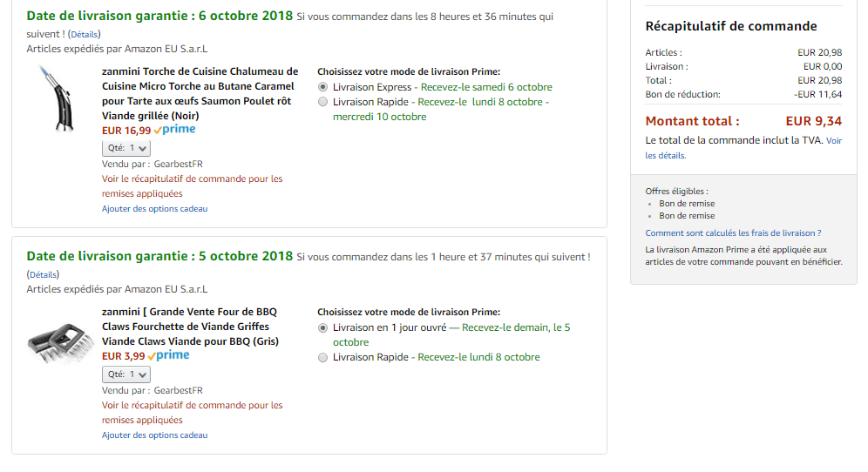Open Détails link for 5 octobre delivery
The image size is (868, 472).
point(43,274)
